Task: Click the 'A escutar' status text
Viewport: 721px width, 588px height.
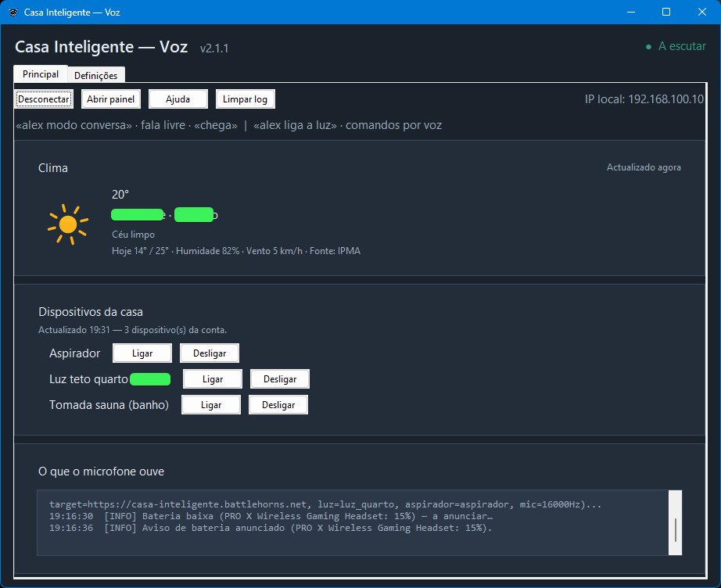Action: coord(682,46)
